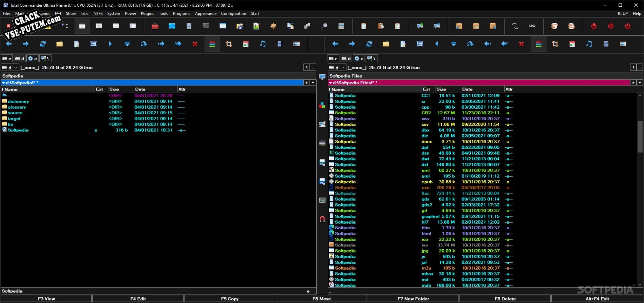Click the first brown archive box icon
This screenshot has width=644, height=303.
459,26
